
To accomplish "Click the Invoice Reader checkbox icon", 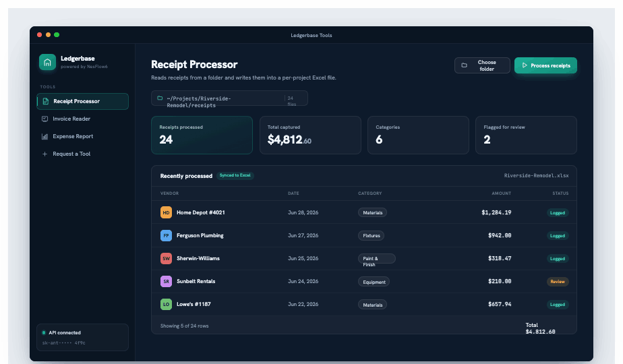I will coord(45,119).
